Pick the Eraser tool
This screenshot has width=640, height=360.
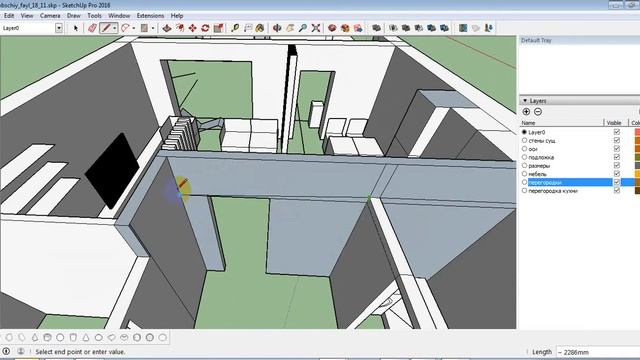click(x=92, y=28)
